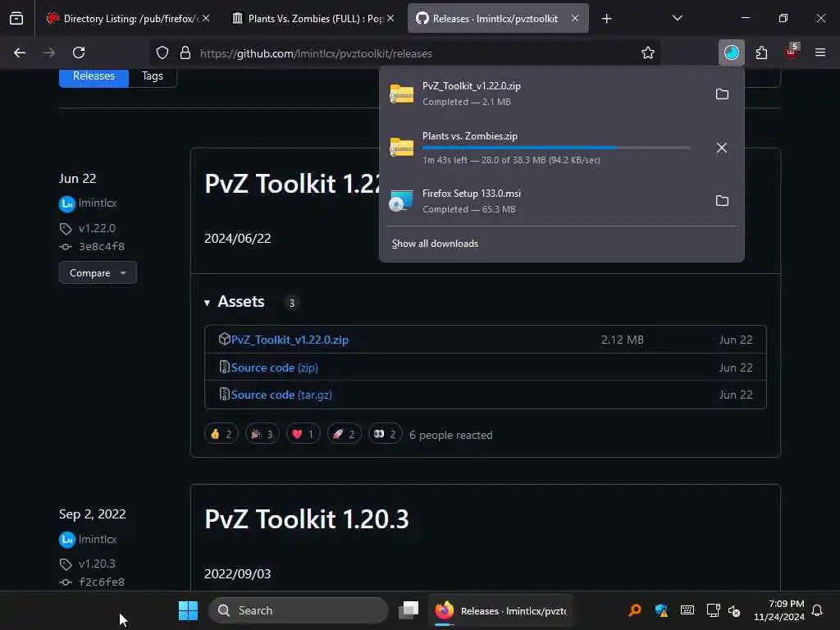Close the Releases pvztoolkit tab

pyautogui.click(x=575, y=19)
